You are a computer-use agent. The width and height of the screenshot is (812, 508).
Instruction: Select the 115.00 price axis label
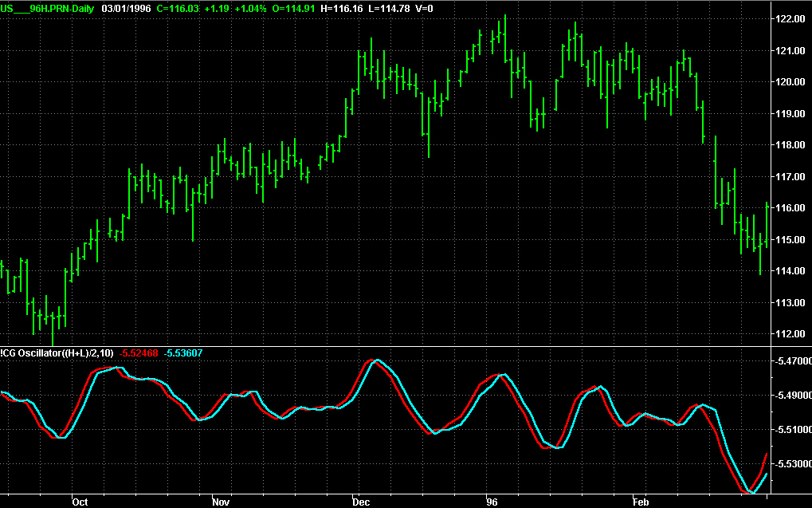tap(790, 240)
